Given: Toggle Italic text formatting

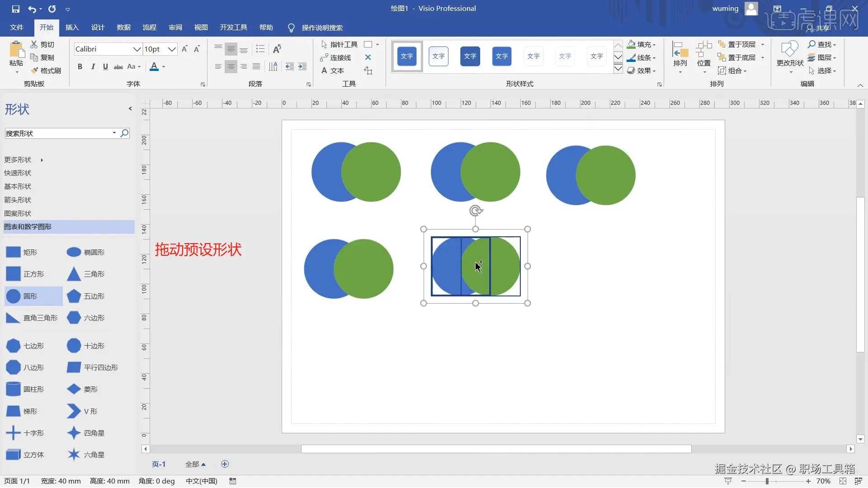Looking at the screenshot, I should (93, 67).
